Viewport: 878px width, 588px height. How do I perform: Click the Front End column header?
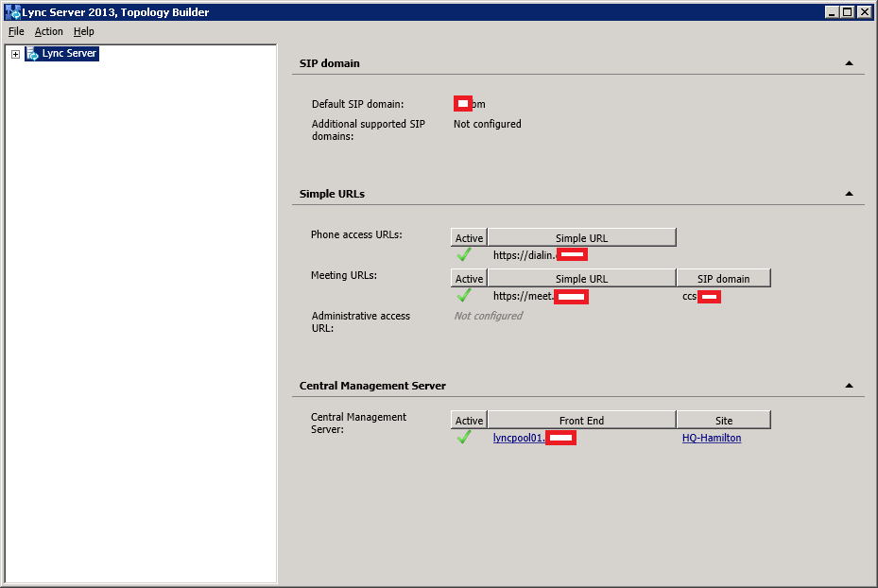coord(582,420)
